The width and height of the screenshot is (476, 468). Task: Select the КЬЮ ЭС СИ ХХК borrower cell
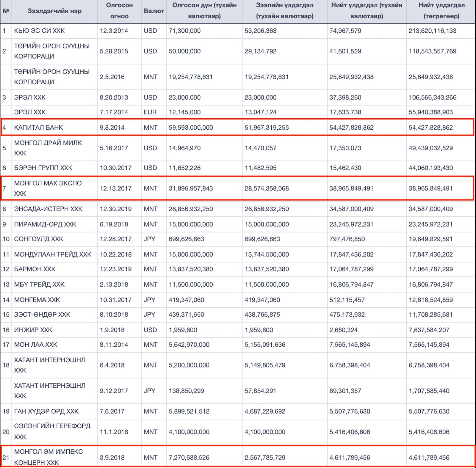pyautogui.click(x=39, y=31)
